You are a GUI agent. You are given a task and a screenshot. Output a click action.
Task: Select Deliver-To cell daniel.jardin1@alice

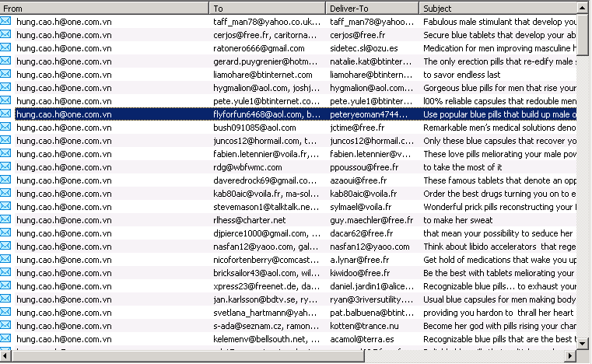tap(372, 286)
